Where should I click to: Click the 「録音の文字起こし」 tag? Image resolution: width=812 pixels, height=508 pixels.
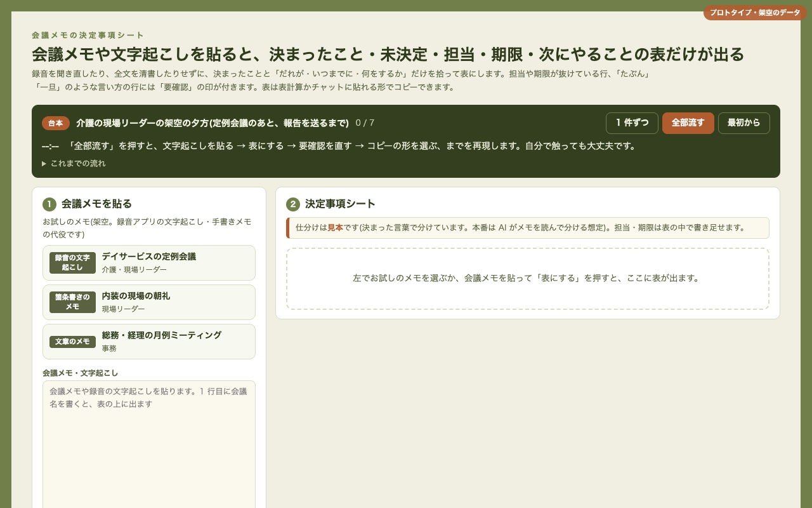pyautogui.click(x=72, y=263)
